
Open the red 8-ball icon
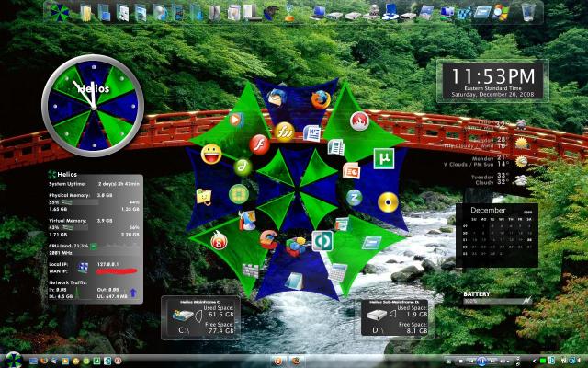click(x=219, y=241)
